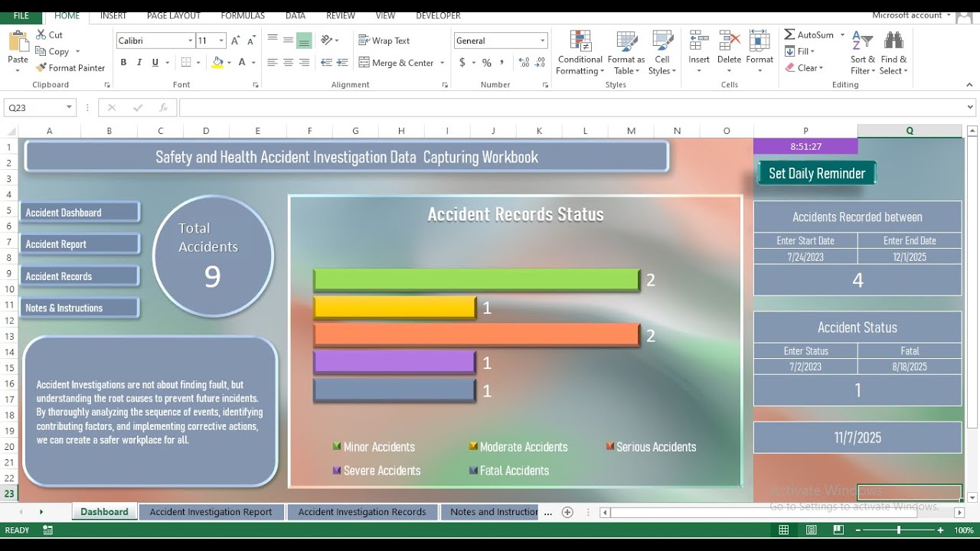
Task: Open the Cell Styles gallery
Action: point(662,53)
